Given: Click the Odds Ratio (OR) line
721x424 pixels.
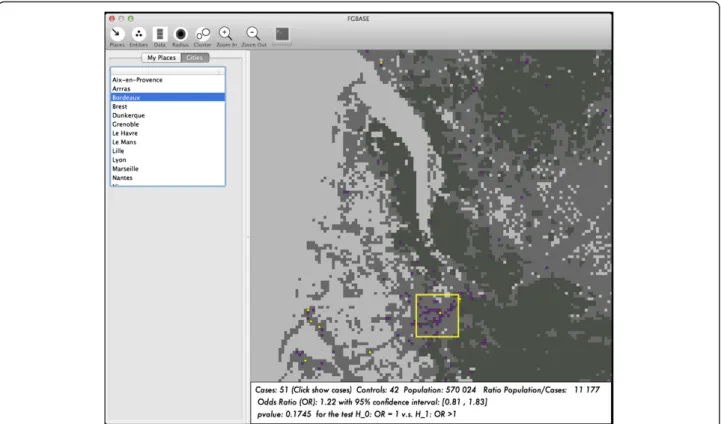Looking at the screenshot, I should [x=372, y=402].
